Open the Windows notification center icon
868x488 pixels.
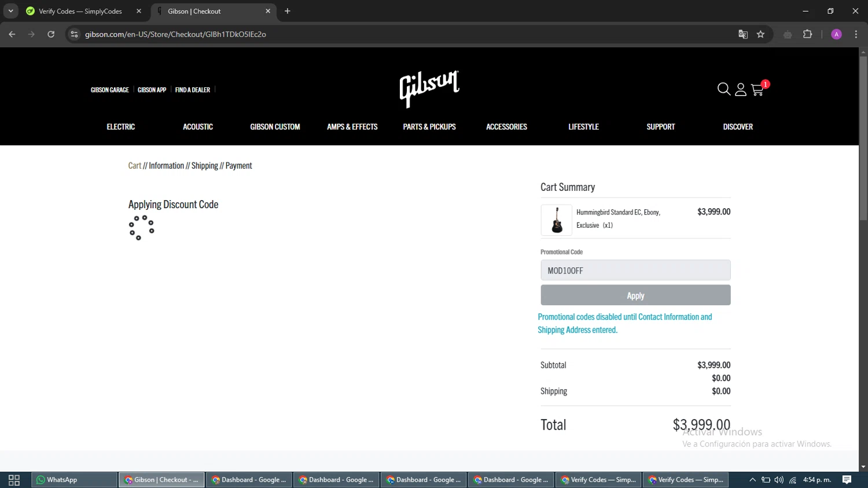click(x=847, y=480)
